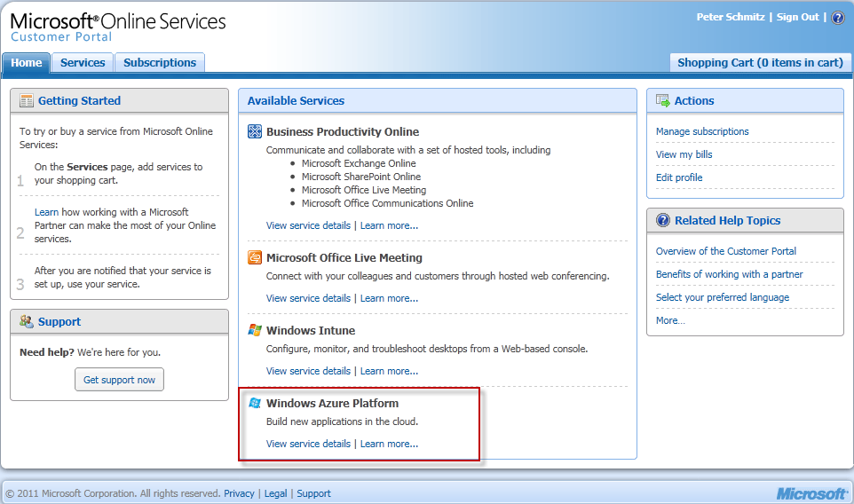Viewport: 854px width, 504px height.
Task: Click the Microsoft Office Communications Online bullet
Action: [388, 203]
